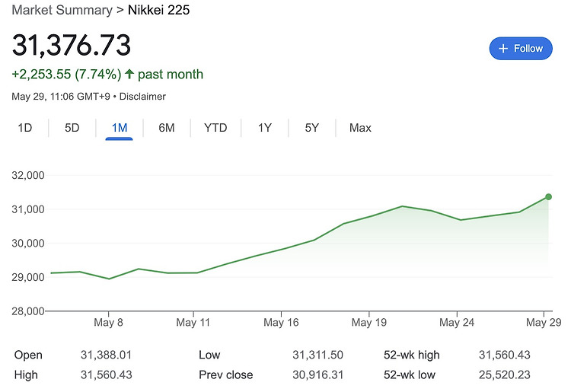Click the May 16 axis label

pos(281,323)
